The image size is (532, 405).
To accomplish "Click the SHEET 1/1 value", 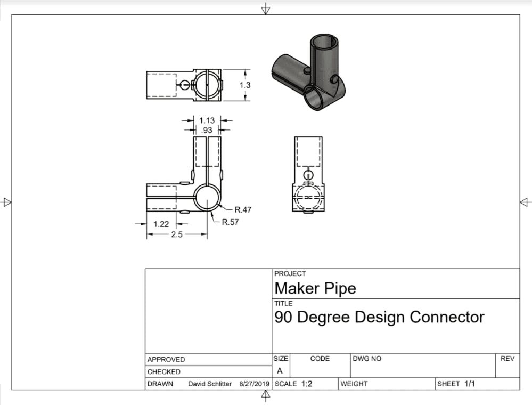I will [456, 384].
